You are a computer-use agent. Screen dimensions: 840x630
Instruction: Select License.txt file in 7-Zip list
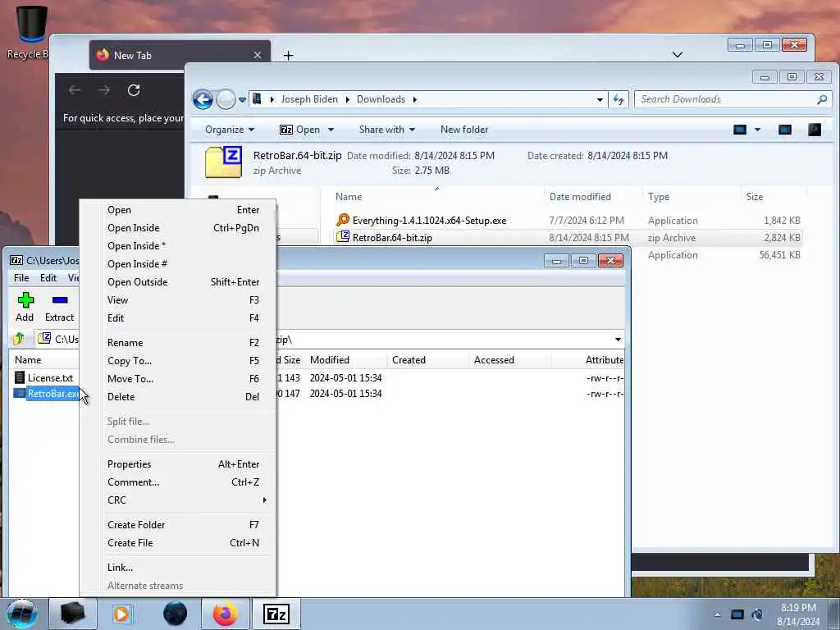coord(43,377)
